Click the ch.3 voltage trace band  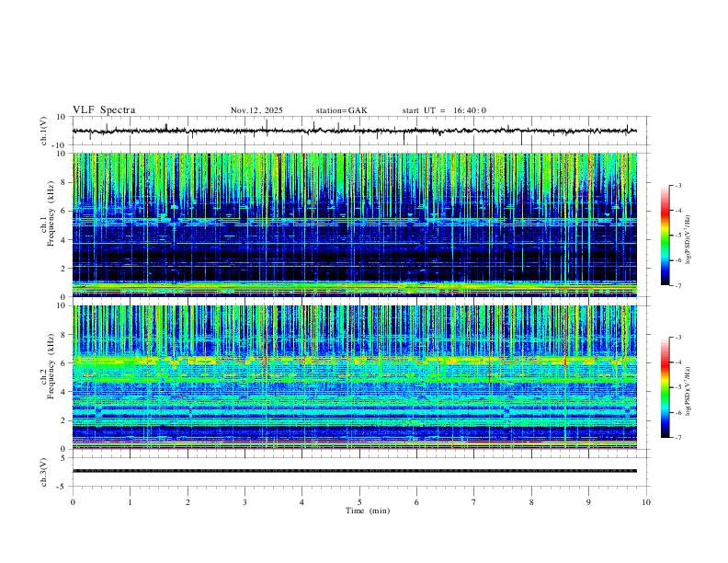click(x=355, y=471)
